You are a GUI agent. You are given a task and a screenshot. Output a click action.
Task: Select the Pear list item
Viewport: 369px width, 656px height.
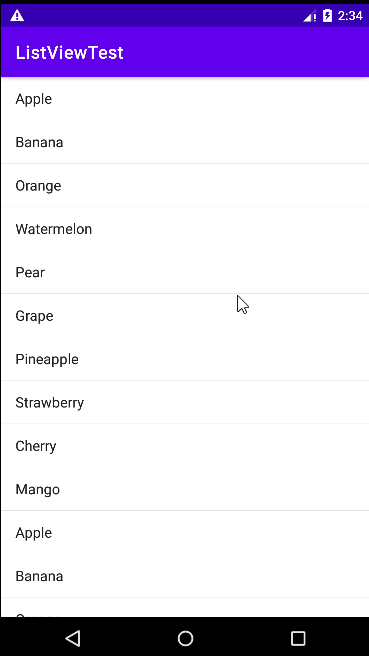pos(184,272)
